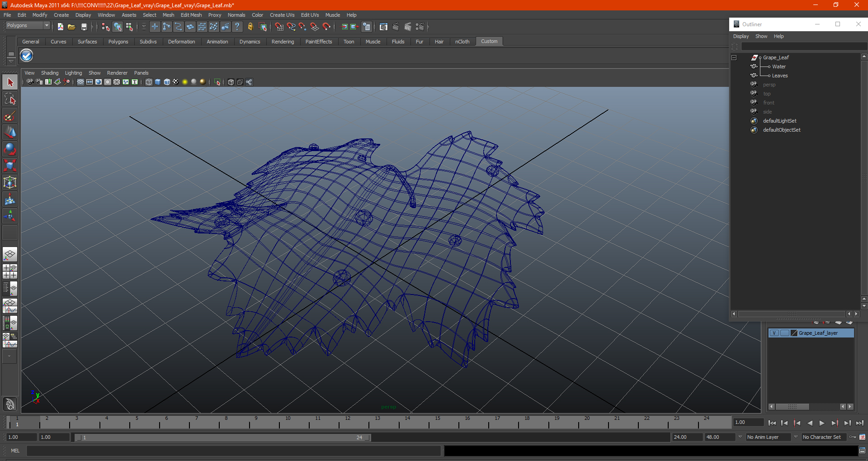This screenshot has width=868, height=461.
Task: Go to end of playback range
Action: point(860,423)
